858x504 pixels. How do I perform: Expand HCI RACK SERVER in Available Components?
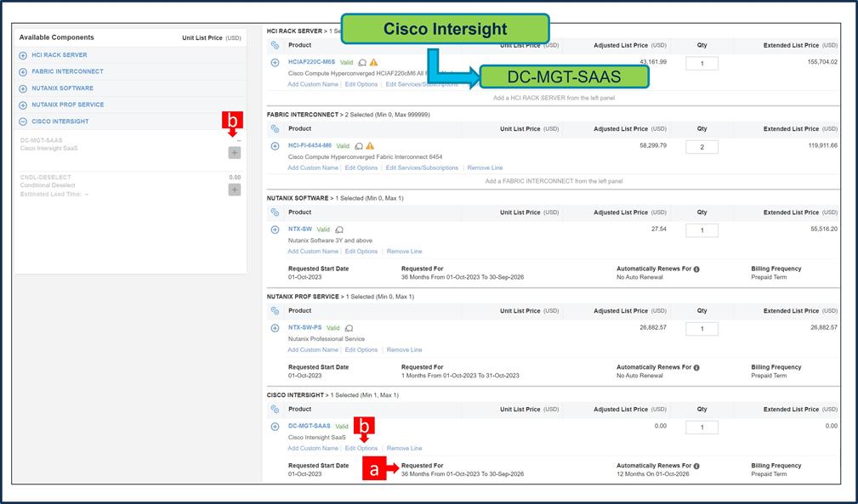(x=23, y=56)
